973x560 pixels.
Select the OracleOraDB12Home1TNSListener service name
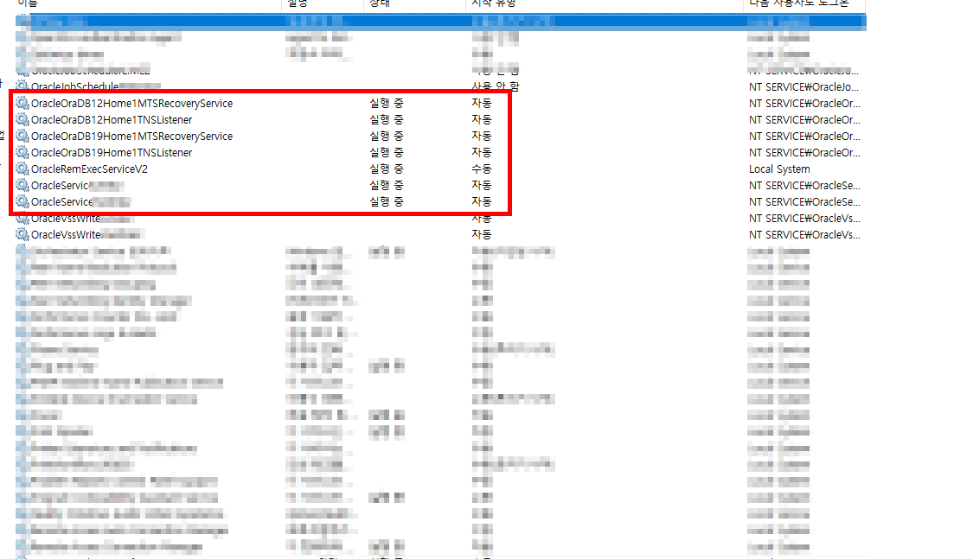click(112, 119)
